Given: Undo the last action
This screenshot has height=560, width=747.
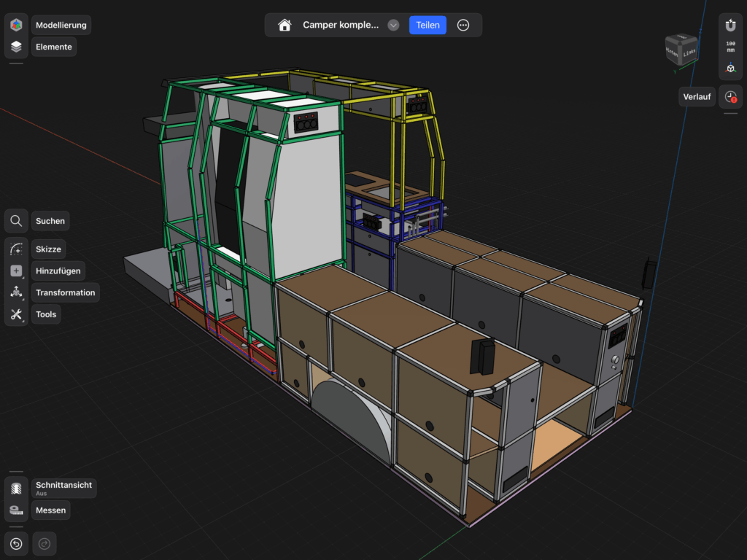Looking at the screenshot, I should 16,543.
